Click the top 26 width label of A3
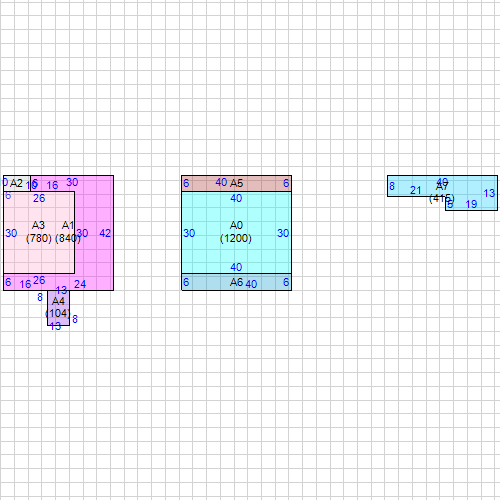This screenshot has width=500, height=500. coord(39,198)
